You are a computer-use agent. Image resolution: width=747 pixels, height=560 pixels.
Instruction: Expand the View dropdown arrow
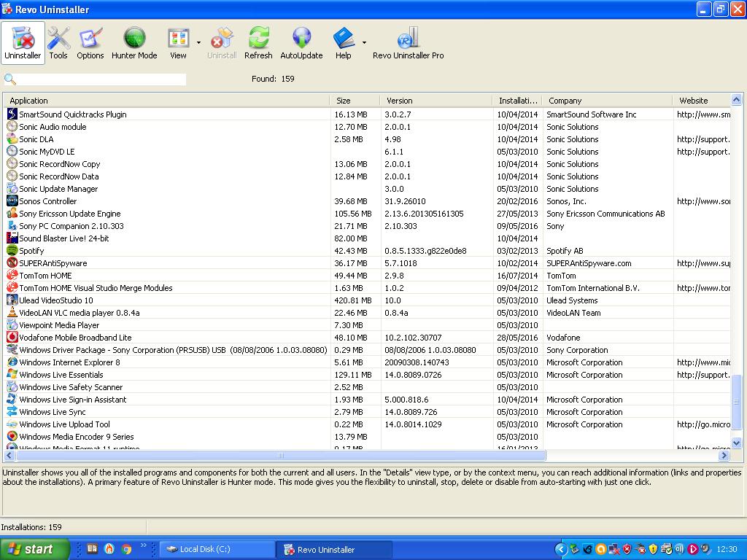[x=198, y=43]
